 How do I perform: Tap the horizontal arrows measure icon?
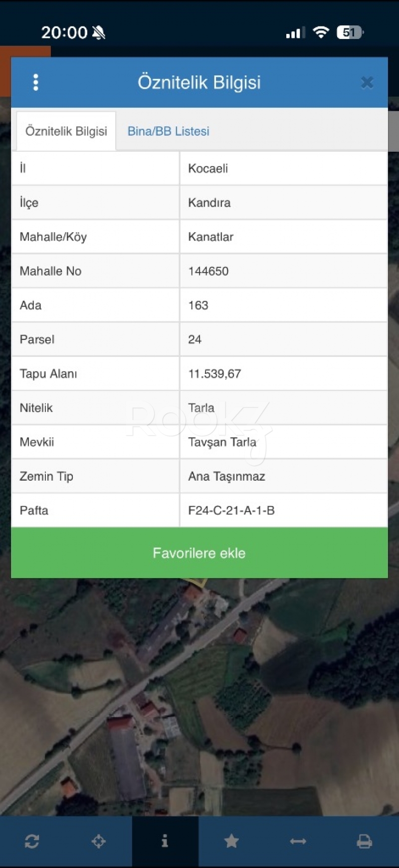click(x=298, y=842)
